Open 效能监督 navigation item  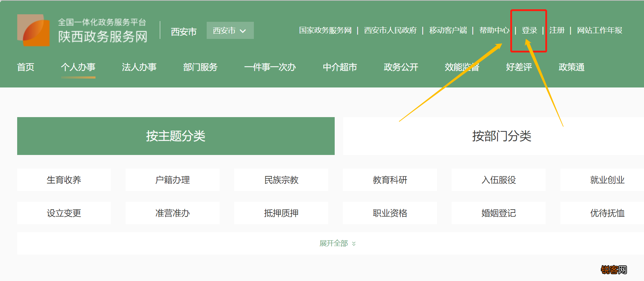click(x=462, y=67)
